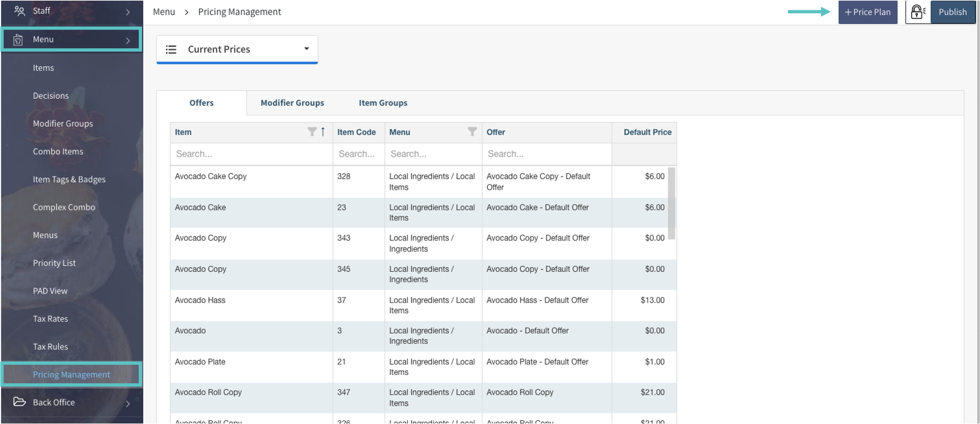Image resolution: width=980 pixels, height=424 pixels.
Task: Click the Item column sort arrow icon
Action: pyautogui.click(x=323, y=132)
